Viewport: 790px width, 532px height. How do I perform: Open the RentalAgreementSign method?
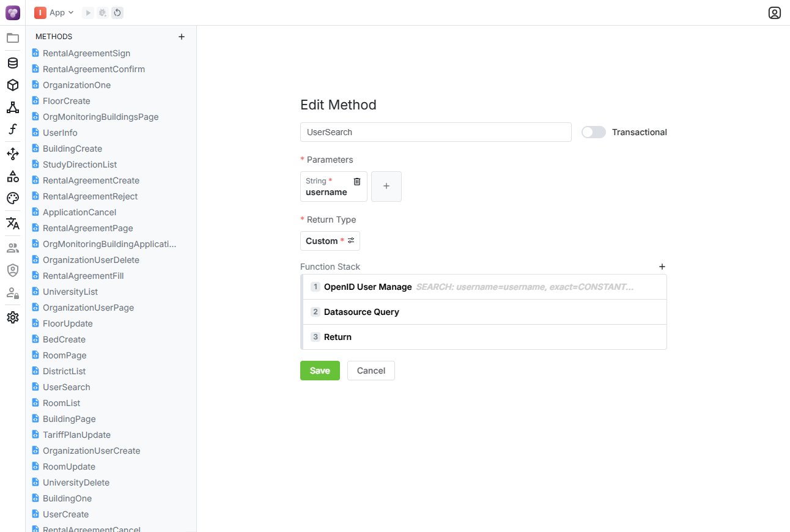pos(86,53)
